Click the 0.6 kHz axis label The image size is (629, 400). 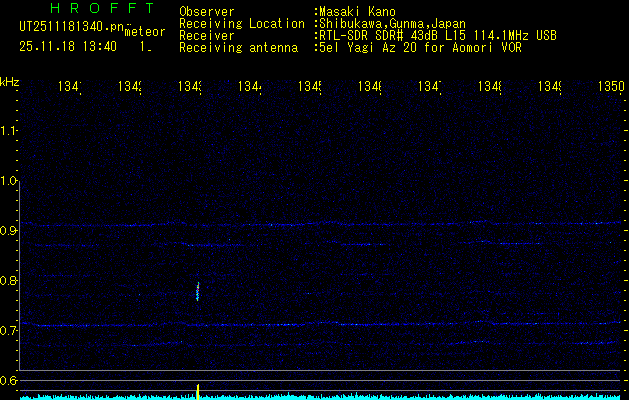9,381
